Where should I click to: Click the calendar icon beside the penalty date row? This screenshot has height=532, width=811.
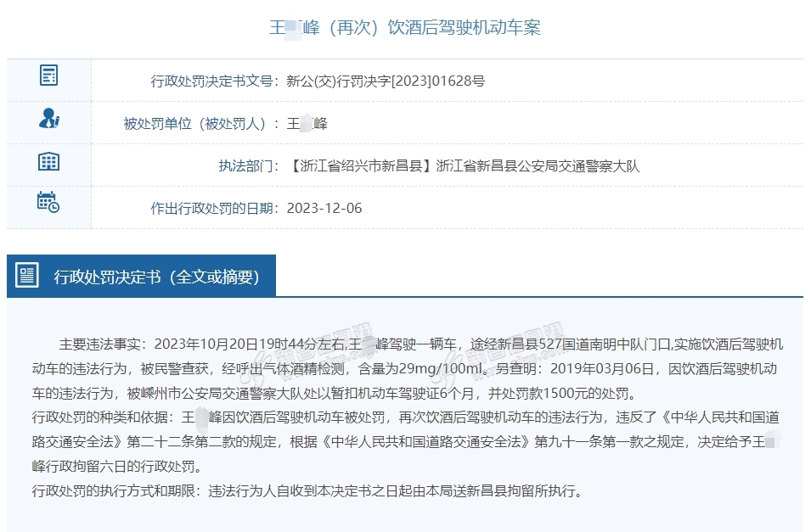tap(48, 202)
